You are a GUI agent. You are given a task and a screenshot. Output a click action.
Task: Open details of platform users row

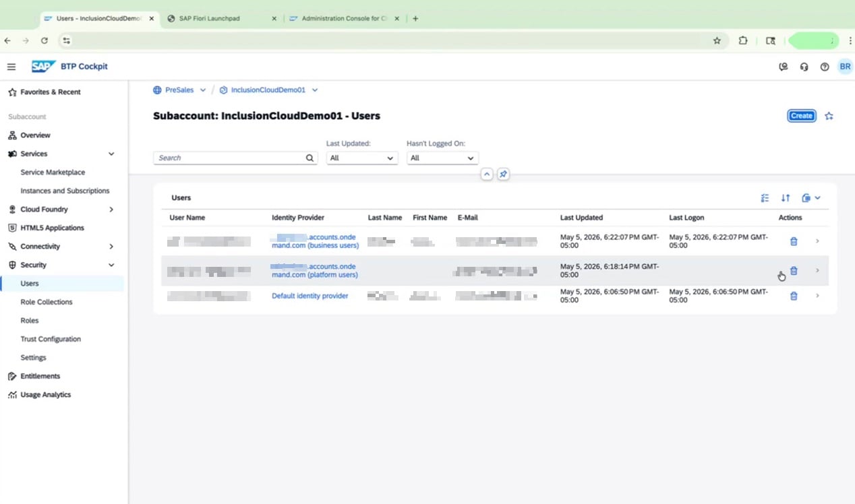click(817, 271)
